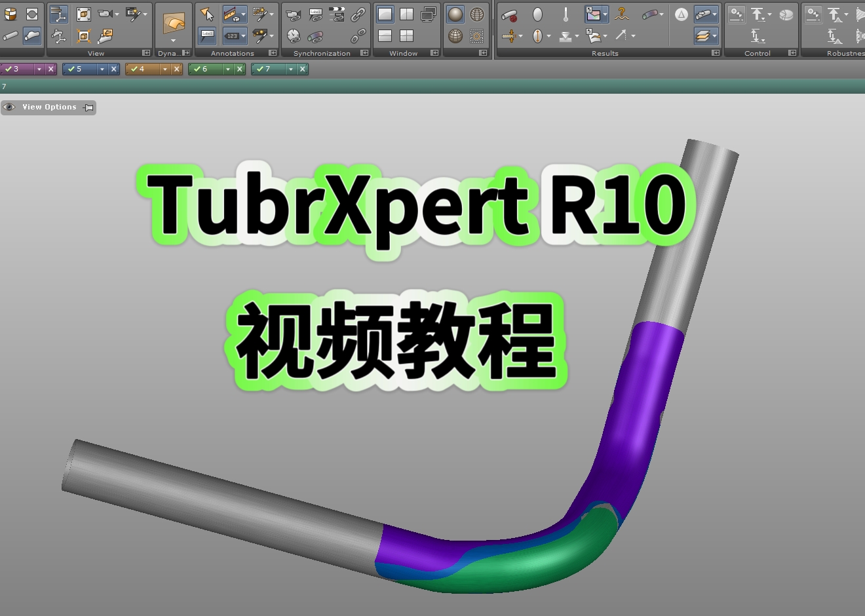
Task: Click the pie disc icon in Control group
Action: (786, 14)
